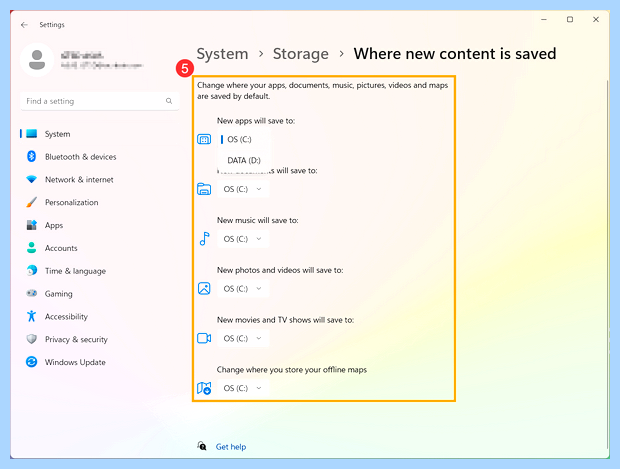Click the music note icon

204,239
